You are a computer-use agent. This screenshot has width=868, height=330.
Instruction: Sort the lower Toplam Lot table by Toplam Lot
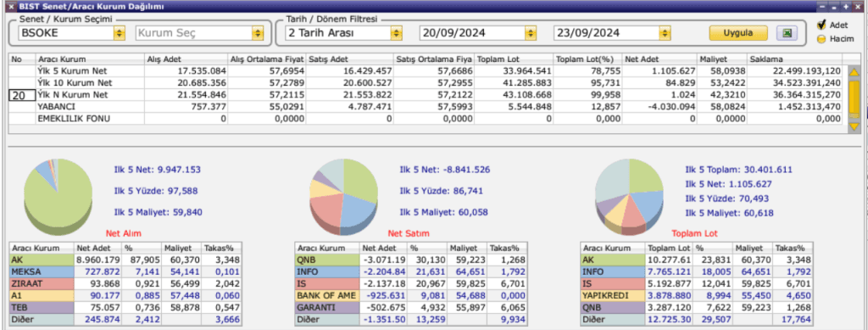click(669, 249)
